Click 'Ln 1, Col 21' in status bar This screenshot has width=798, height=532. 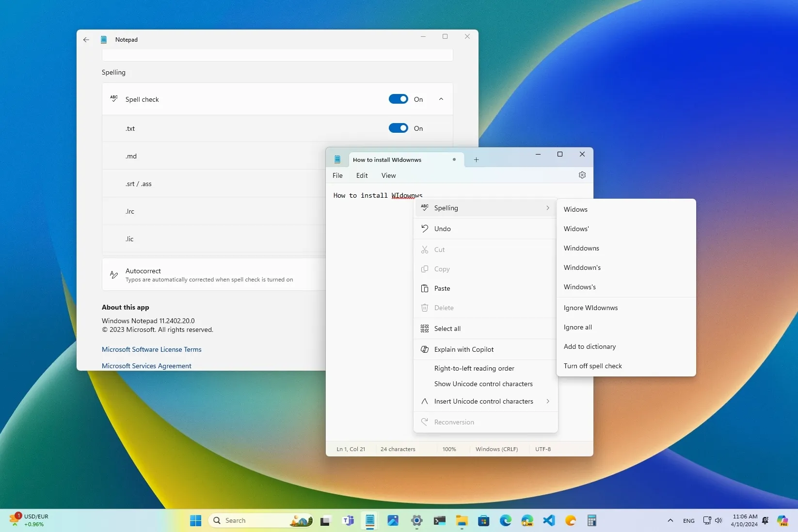pyautogui.click(x=351, y=449)
